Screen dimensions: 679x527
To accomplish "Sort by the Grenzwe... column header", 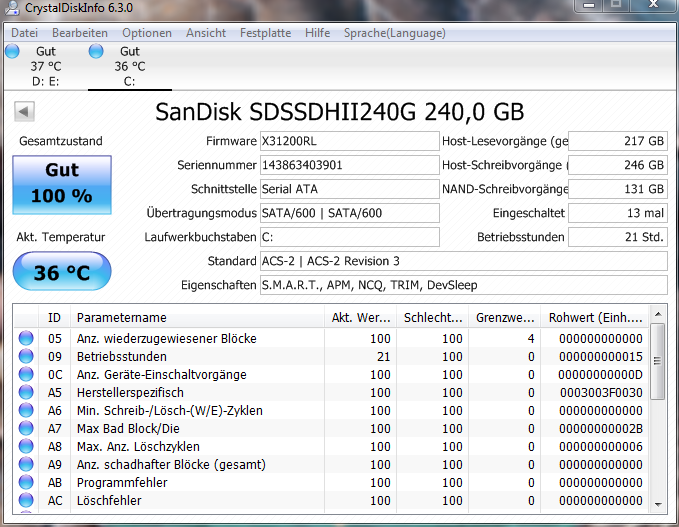I will coord(505,317).
